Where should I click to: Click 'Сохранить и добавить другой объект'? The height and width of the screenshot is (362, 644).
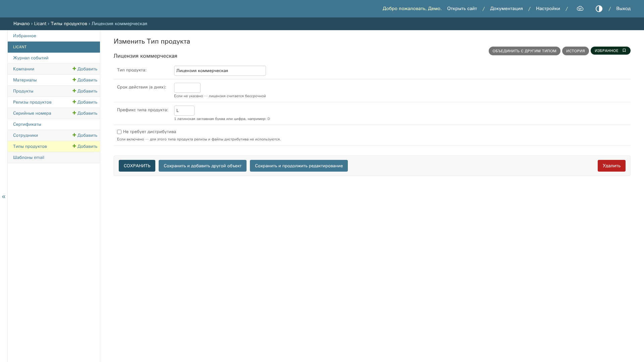(203, 166)
